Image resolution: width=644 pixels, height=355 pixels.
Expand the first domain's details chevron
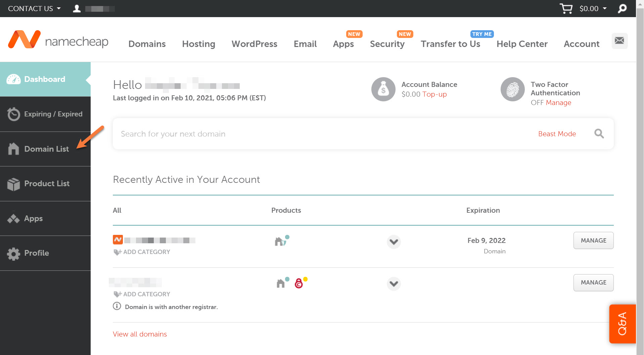pos(394,242)
